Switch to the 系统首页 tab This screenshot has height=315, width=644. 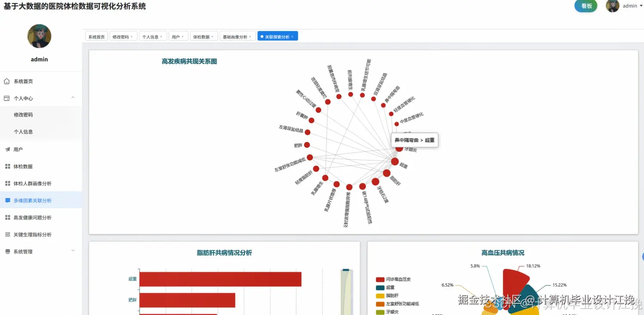(x=96, y=37)
